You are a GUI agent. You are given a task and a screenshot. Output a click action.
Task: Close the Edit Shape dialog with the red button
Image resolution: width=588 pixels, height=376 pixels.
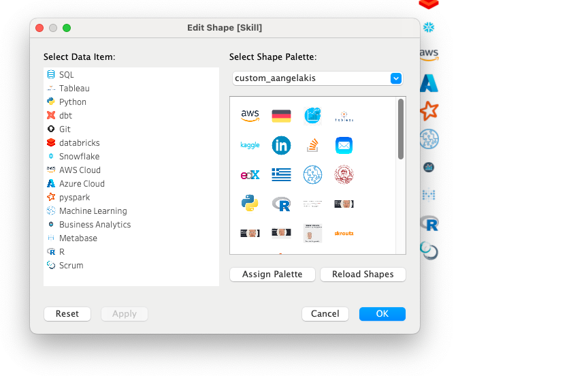(39, 28)
